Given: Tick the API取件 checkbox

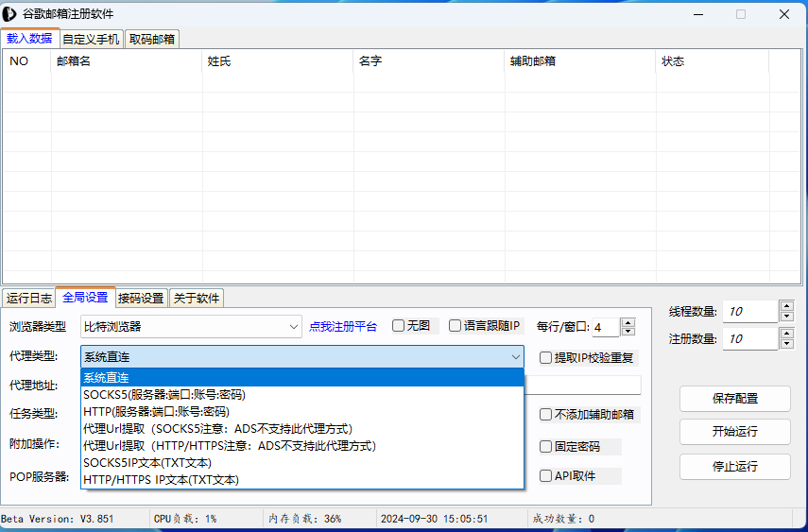Looking at the screenshot, I should pos(546,476).
